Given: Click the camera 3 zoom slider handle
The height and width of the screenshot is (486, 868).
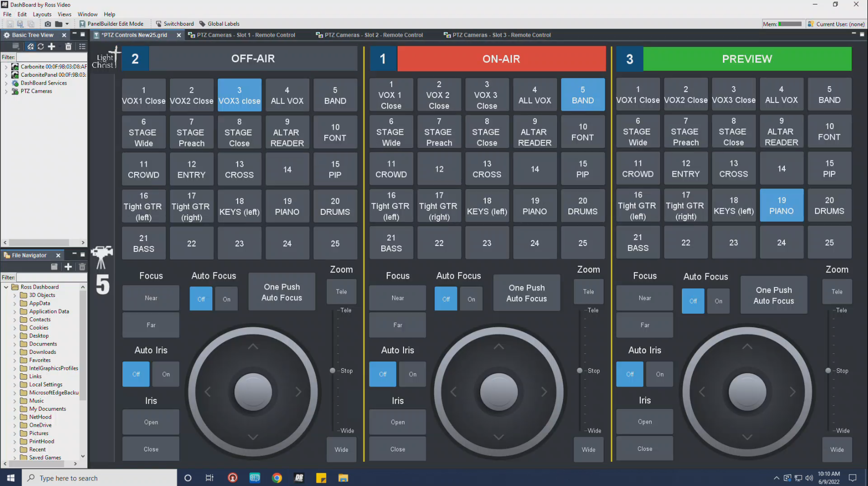Looking at the screenshot, I should [828, 371].
